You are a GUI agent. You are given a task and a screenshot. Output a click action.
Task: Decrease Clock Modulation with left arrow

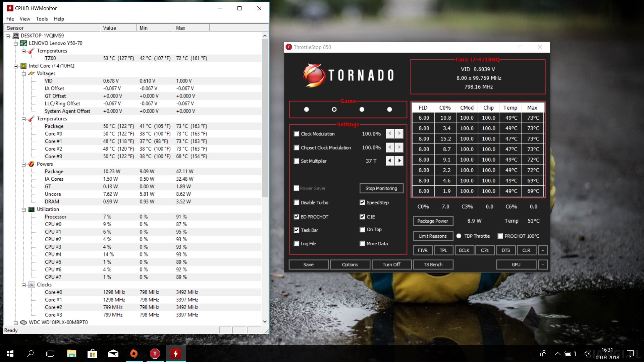[x=390, y=134]
